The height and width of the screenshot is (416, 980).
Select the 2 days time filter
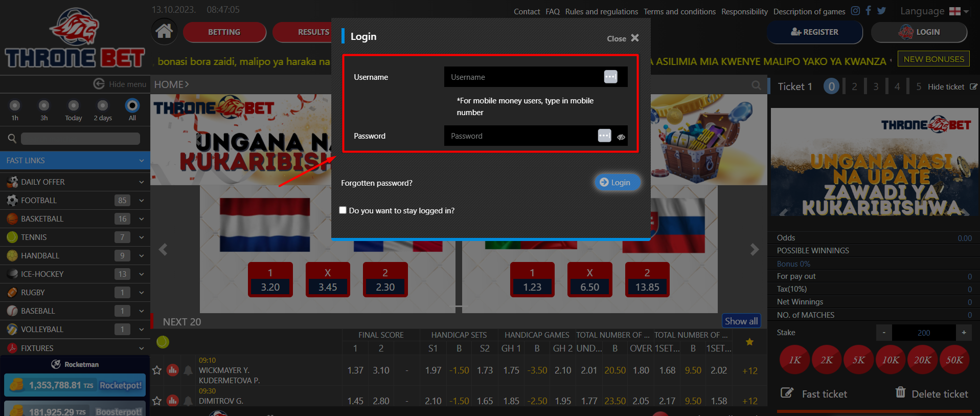point(103,105)
